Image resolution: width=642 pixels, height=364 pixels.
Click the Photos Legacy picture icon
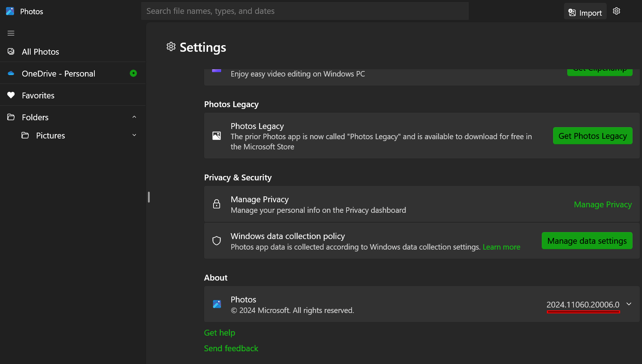click(216, 136)
